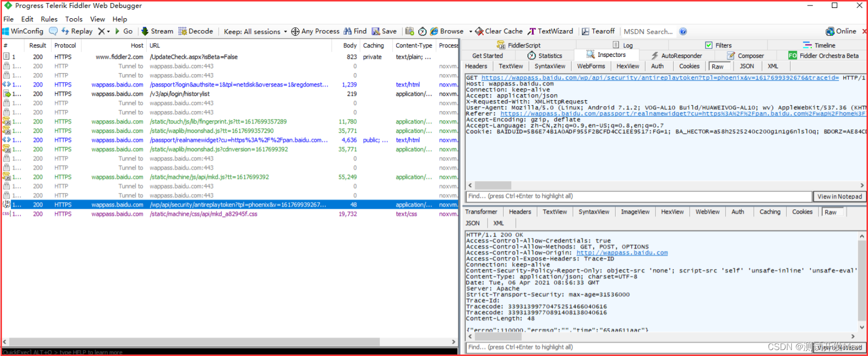Select request WebForms tab
Screen dimensions: 868x356
click(x=591, y=66)
